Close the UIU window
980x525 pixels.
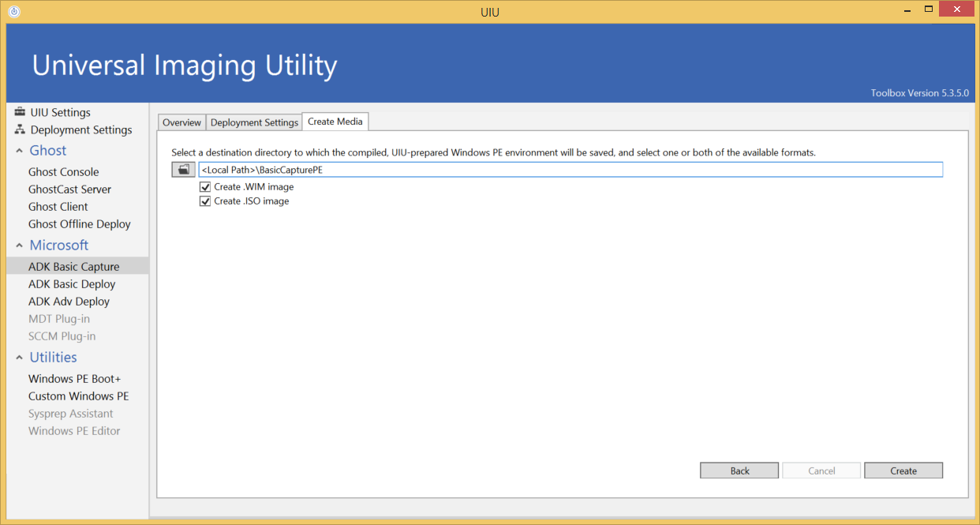click(x=957, y=9)
